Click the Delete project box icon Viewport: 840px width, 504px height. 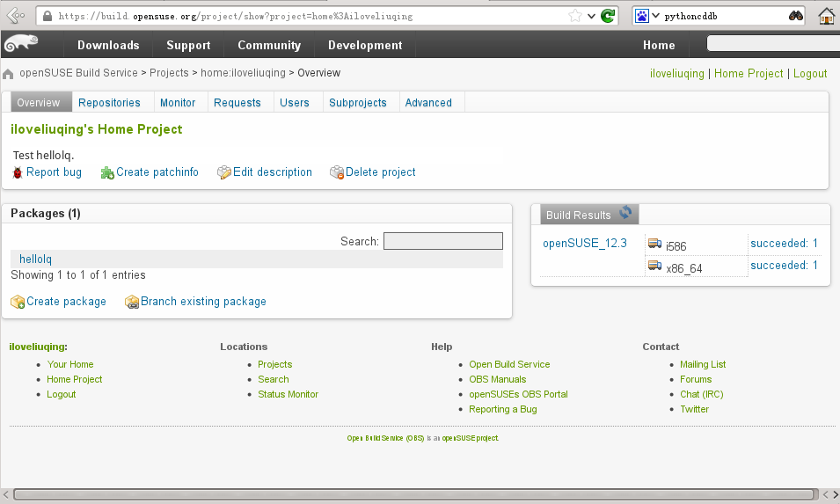[x=336, y=172]
